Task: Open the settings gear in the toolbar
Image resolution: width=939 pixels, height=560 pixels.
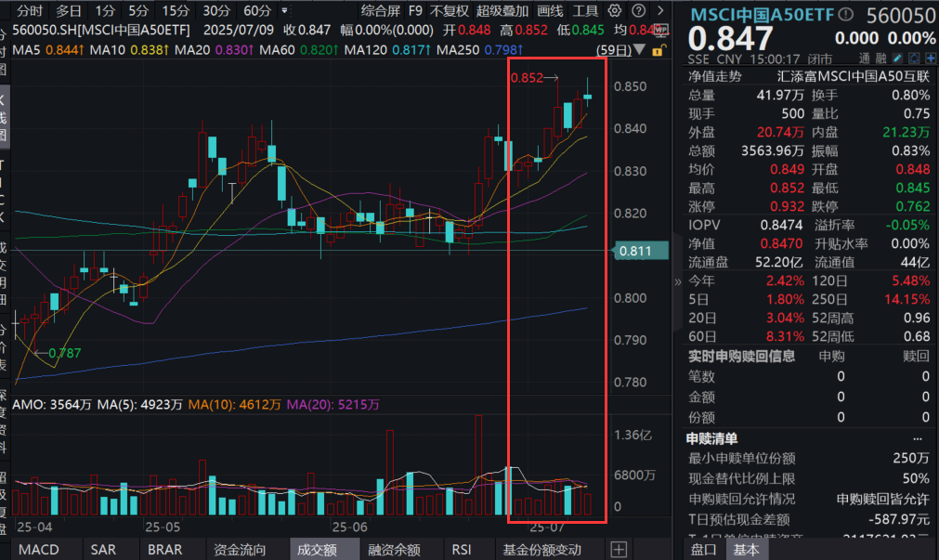Action: (613, 8)
